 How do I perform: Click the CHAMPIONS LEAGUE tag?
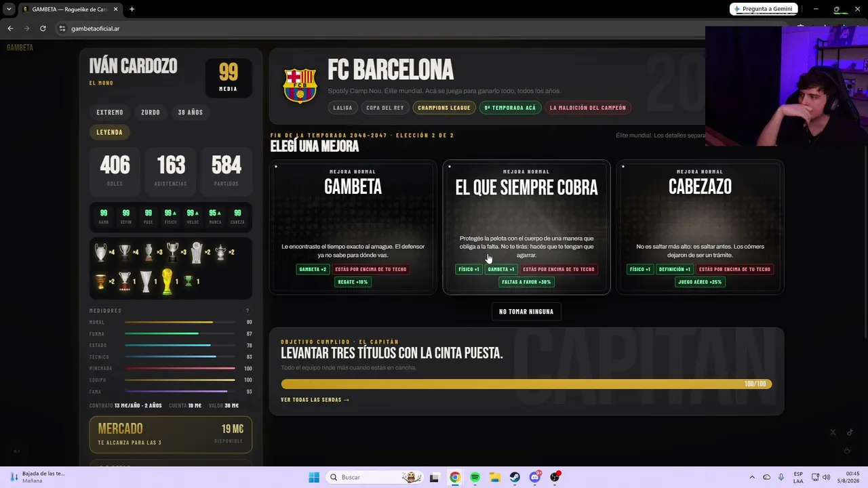pos(444,108)
